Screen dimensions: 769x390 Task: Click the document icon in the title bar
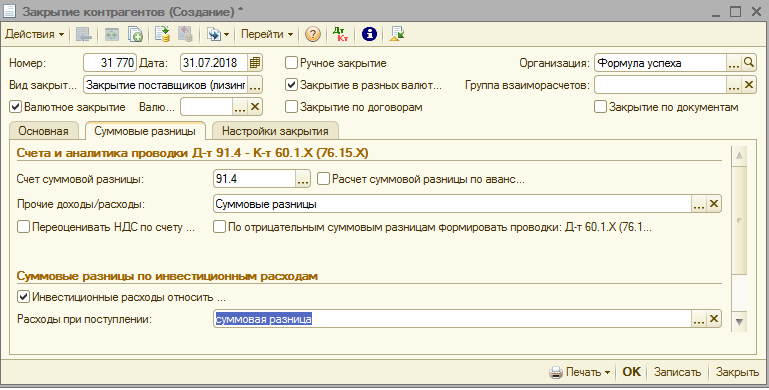pos(9,11)
